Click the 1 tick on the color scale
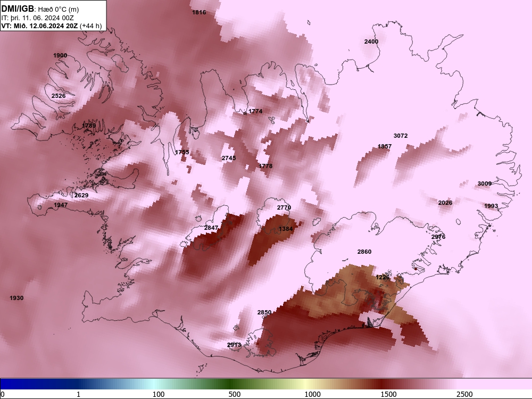 pyautogui.click(x=78, y=394)
